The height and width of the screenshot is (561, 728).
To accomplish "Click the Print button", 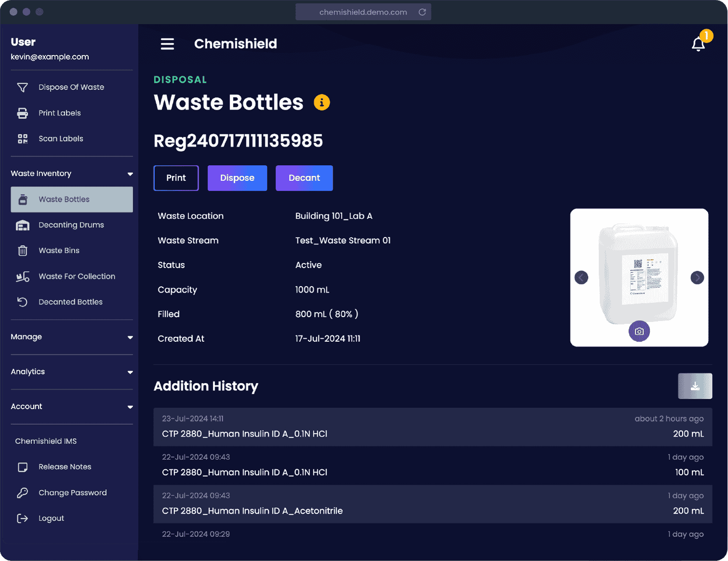I will pyautogui.click(x=176, y=178).
